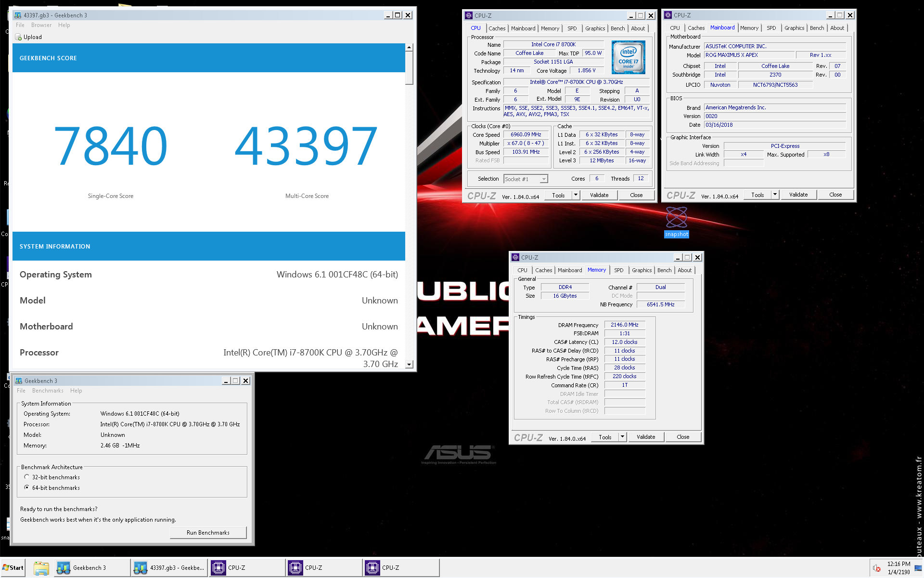Screen dimensions: 924x578
Task: Click scrollbar up arrow in Geekbench results
Action: [409, 47]
